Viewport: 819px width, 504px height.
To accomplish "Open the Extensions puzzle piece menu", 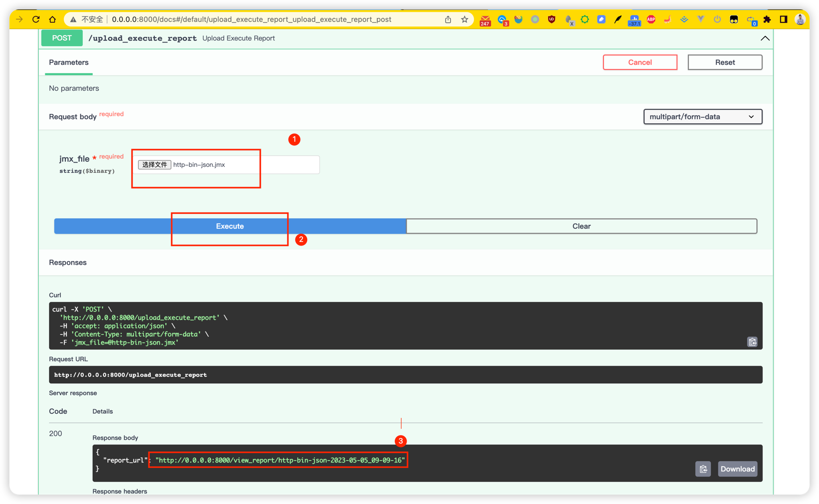I will 767,19.
